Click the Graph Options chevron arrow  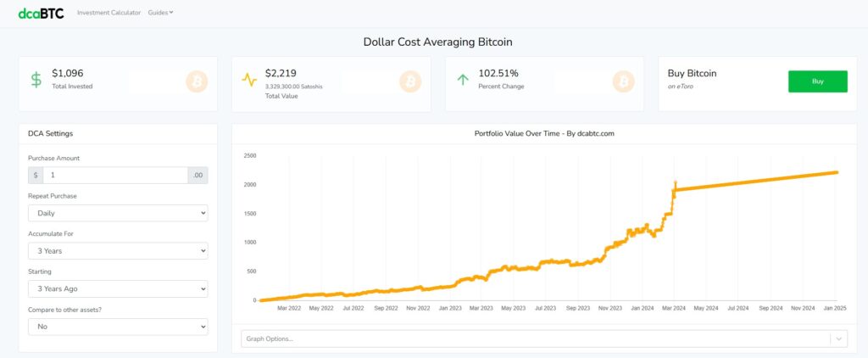[839, 338]
